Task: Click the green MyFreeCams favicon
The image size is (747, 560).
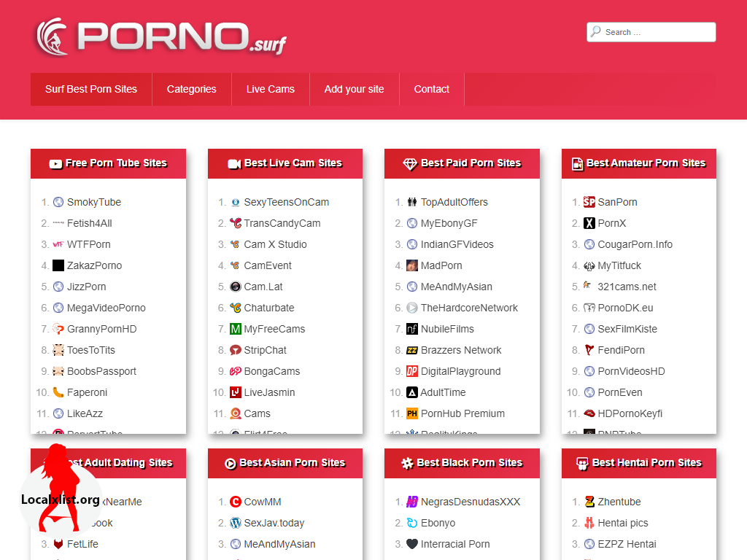Action: point(235,329)
